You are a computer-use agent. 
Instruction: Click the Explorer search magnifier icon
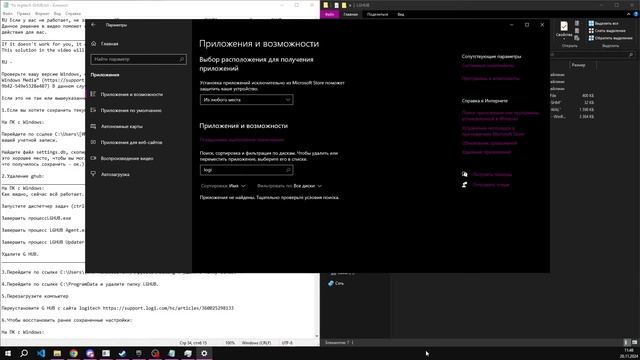[631, 54]
